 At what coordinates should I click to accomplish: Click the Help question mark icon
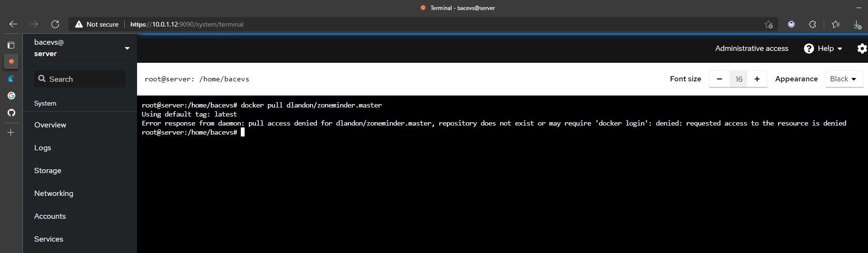(x=809, y=49)
